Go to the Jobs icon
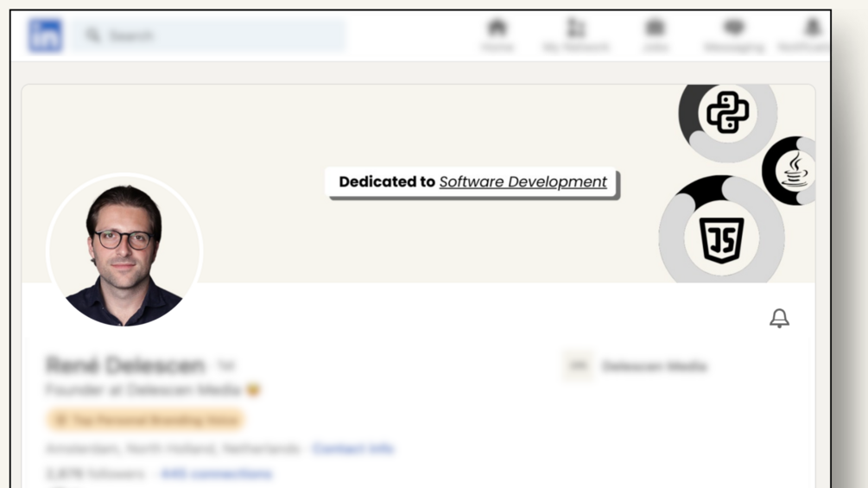 pyautogui.click(x=656, y=28)
